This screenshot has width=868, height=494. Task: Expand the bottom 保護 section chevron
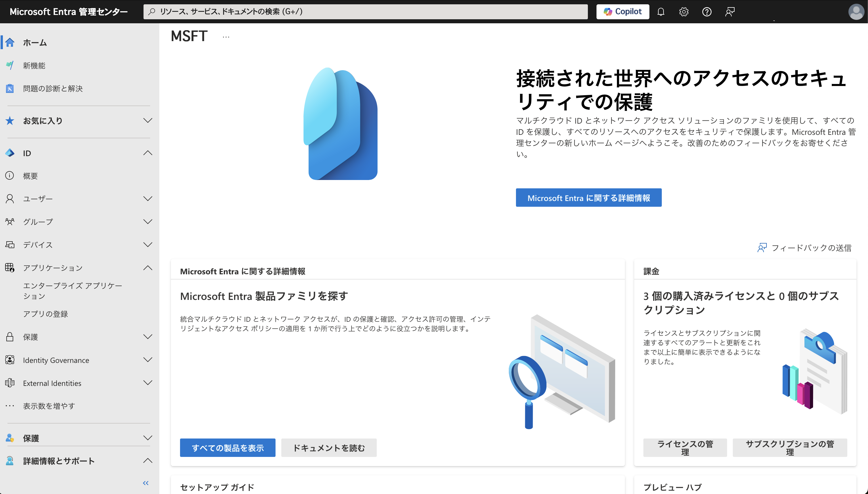(x=148, y=438)
